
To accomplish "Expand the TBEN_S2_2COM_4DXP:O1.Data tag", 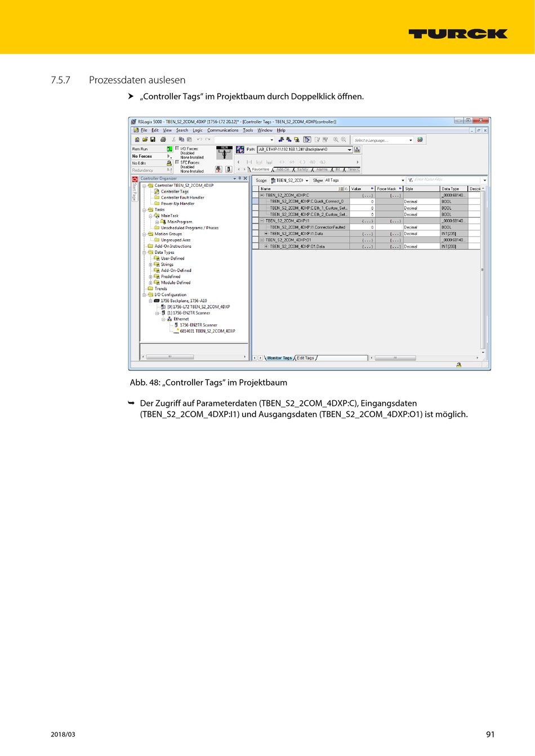I will [x=266, y=246].
